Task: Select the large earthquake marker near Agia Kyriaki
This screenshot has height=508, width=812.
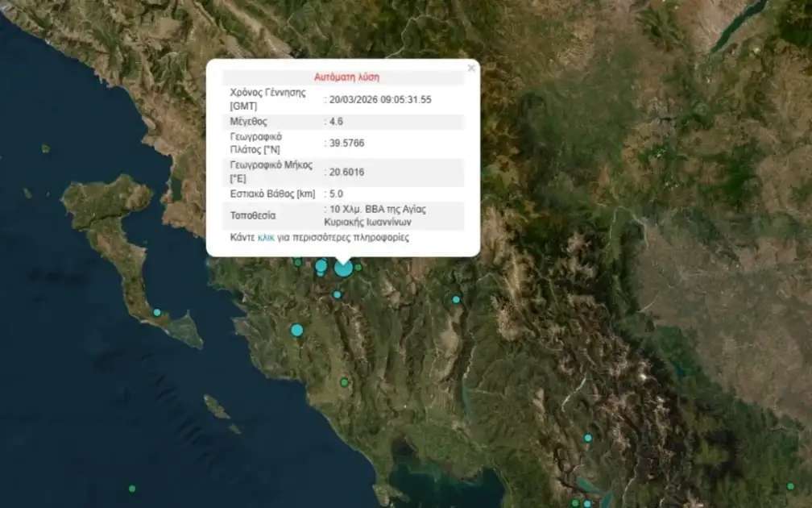Action: tap(342, 269)
